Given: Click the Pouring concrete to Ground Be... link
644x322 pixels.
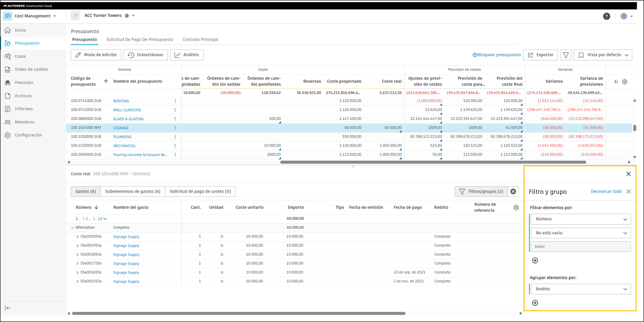Looking at the screenshot, I should (140, 155).
